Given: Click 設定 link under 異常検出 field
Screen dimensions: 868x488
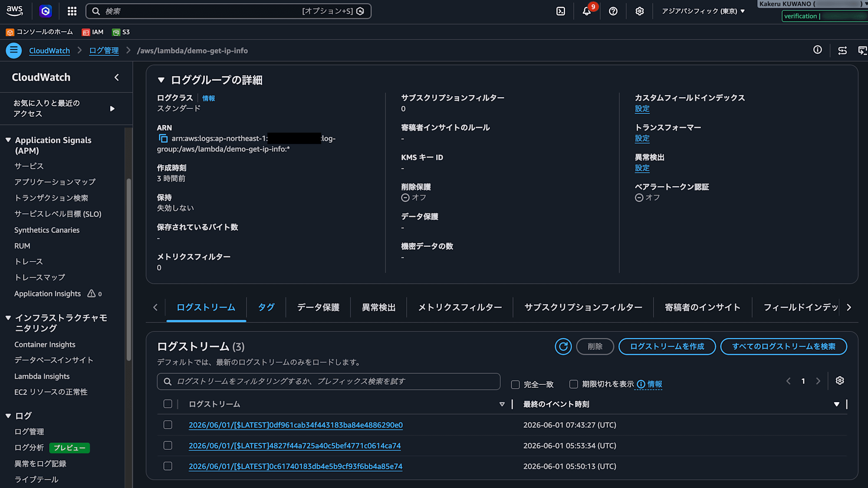Looking at the screenshot, I should click(642, 168).
